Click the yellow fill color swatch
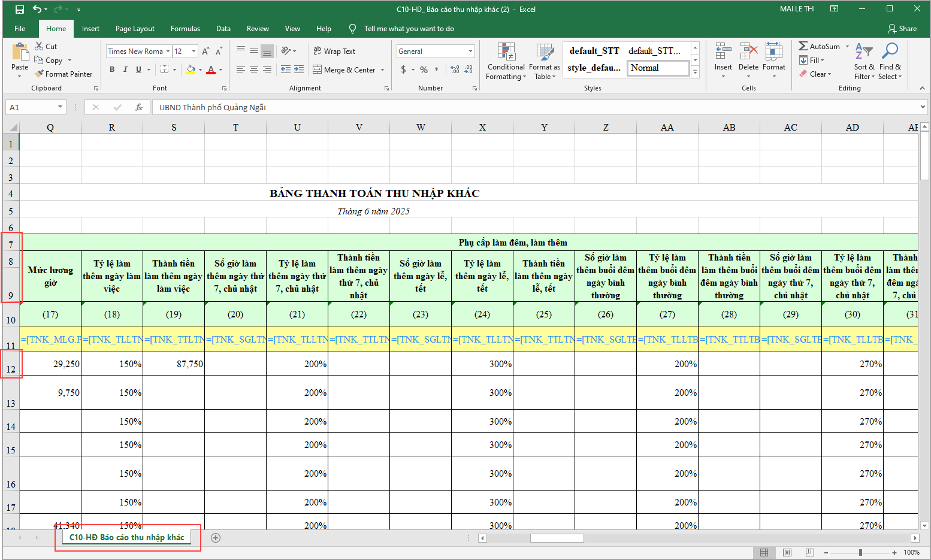Viewport: 931px width, 560px height. tap(191, 69)
